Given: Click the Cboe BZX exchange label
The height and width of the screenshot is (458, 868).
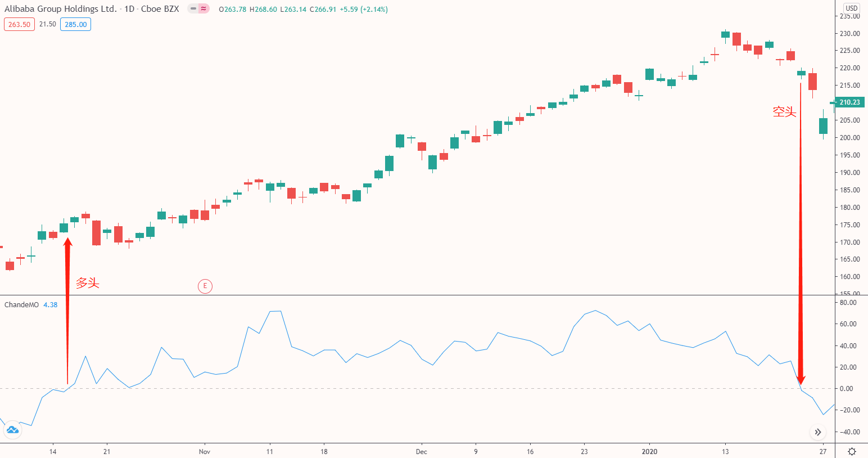Looking at the screenshot, I should pyautogui.click(x=160, y=9).
